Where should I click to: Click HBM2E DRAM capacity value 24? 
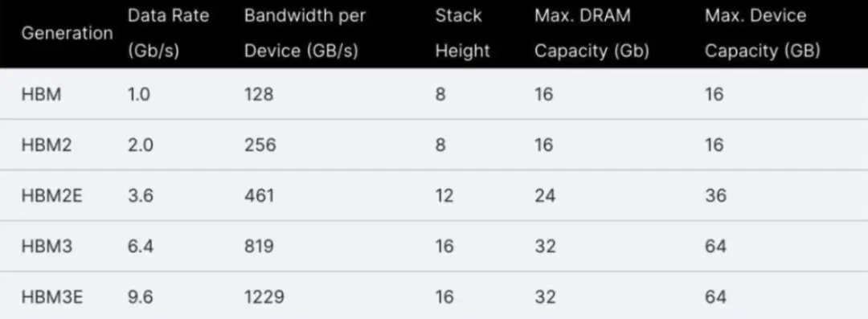coord(545,196)
